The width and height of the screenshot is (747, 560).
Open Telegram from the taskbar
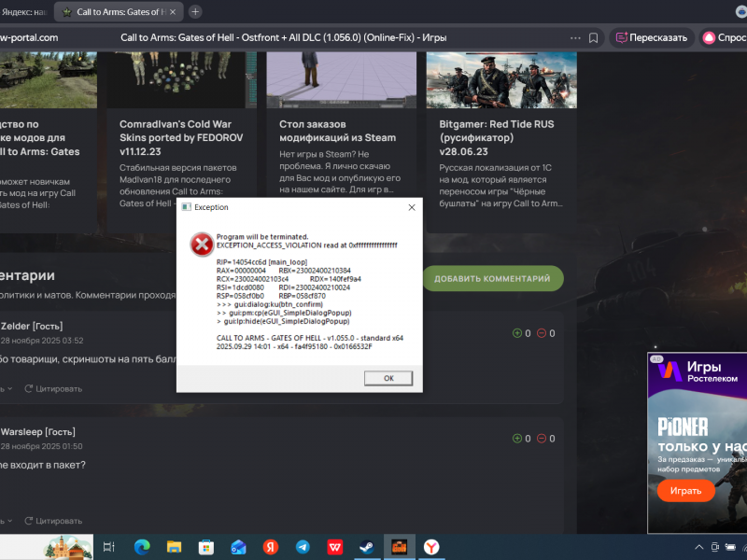303,547
